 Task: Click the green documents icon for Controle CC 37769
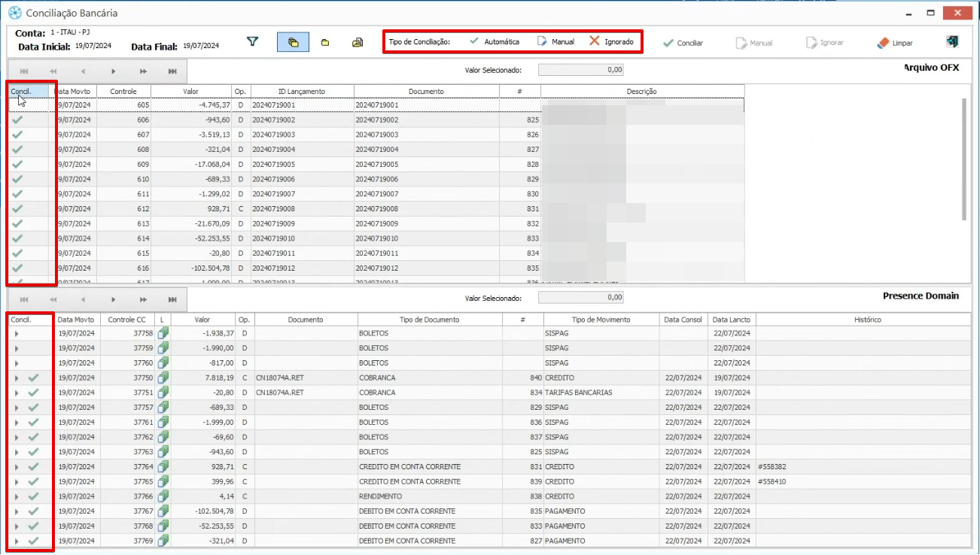click(163, 541)
